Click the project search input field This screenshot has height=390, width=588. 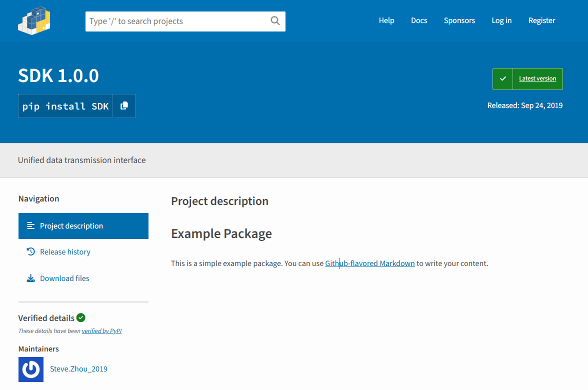175,21
